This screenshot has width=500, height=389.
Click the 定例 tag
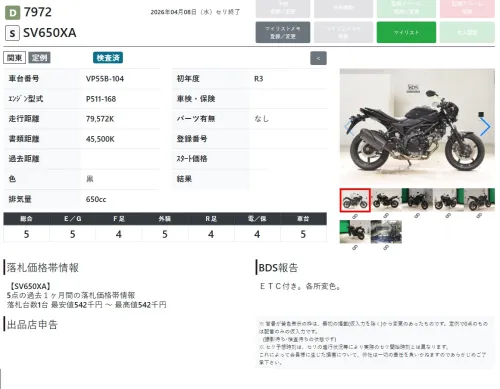click(39, 58)
